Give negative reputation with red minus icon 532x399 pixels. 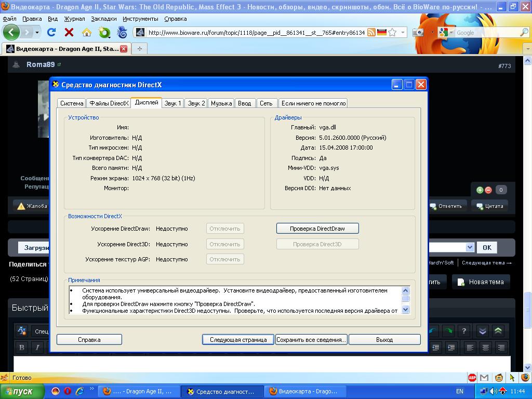[488, 190]
